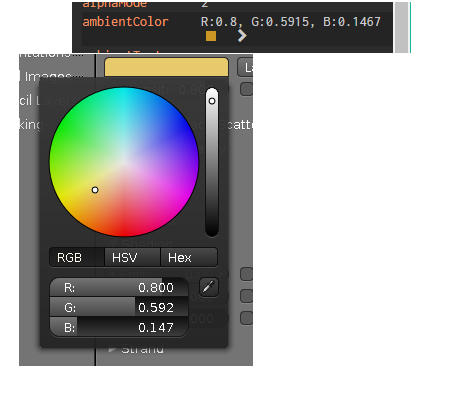
Task: Click the yellow color preview bar
Action: [166, 67]
